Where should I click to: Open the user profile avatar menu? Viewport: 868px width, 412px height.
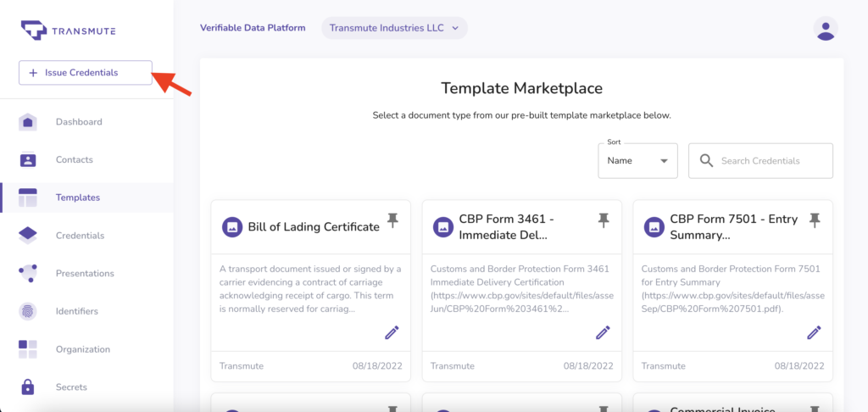(x=826, y=28)
